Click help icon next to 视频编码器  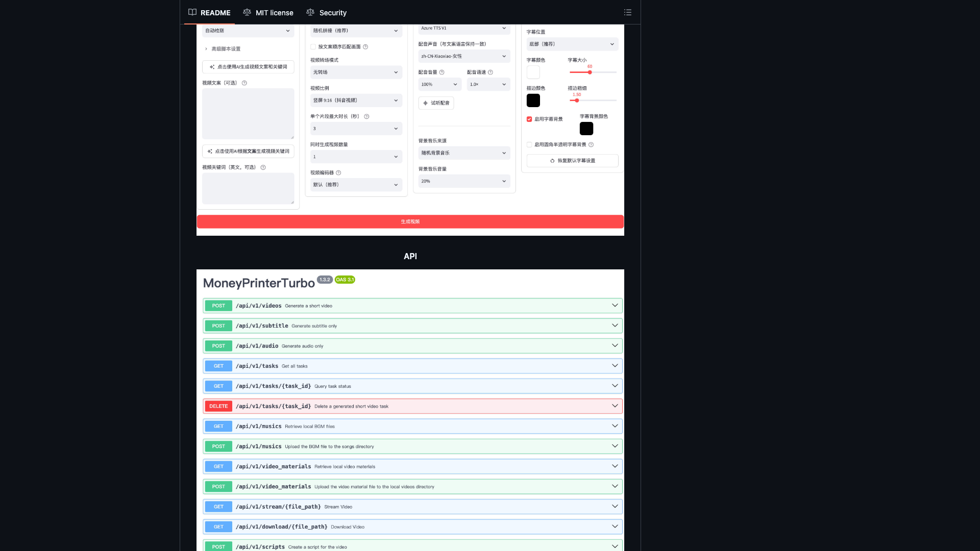pos(338,173)
